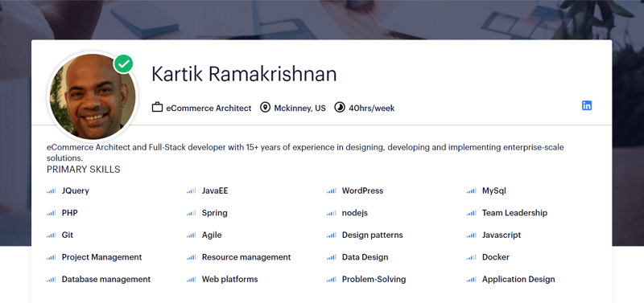Select the Agile skill label
The width and height of the screenshot is (644, 303).
212,235
